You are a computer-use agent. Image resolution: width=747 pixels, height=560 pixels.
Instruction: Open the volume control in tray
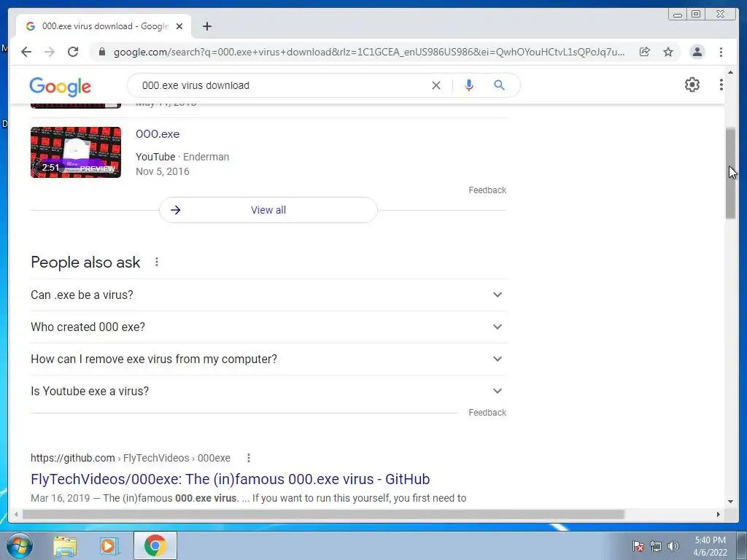point(673,546)
